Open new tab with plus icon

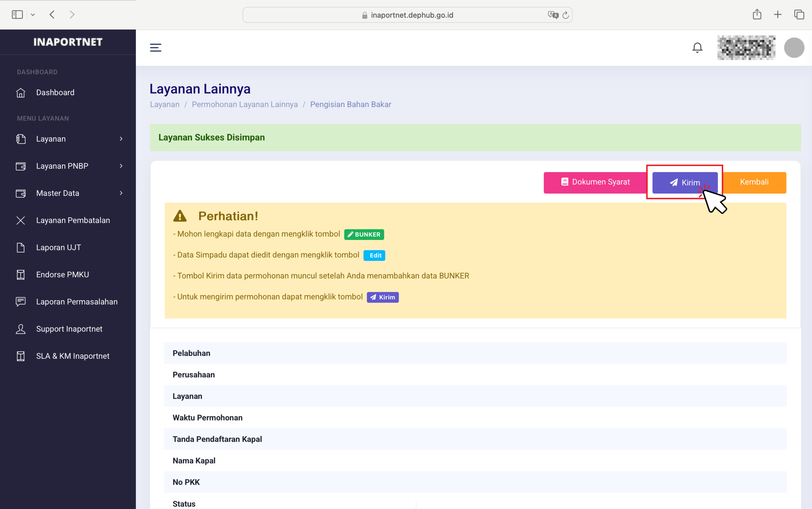click(x=778, y=14)
